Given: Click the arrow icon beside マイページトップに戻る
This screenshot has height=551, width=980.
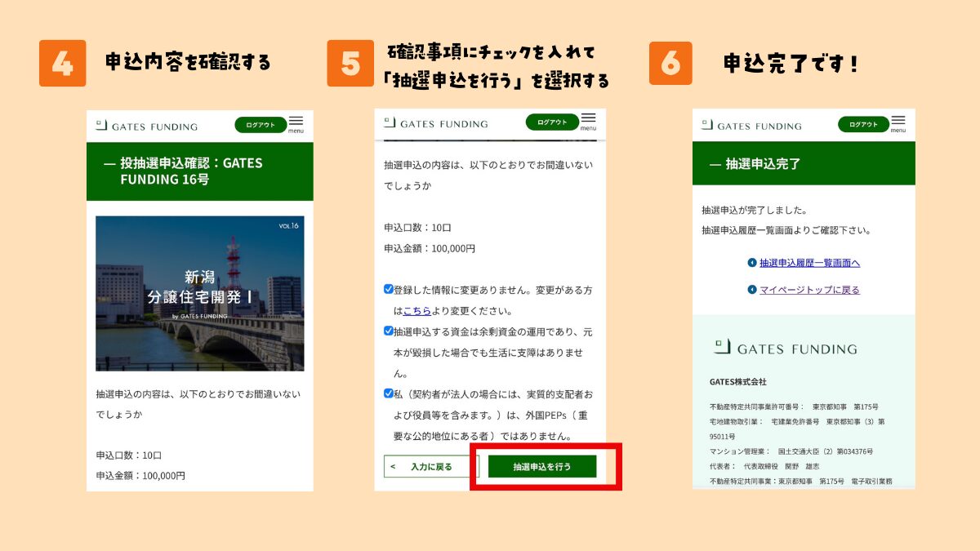Looking at the screenshot, I should (x=752, y=290).
